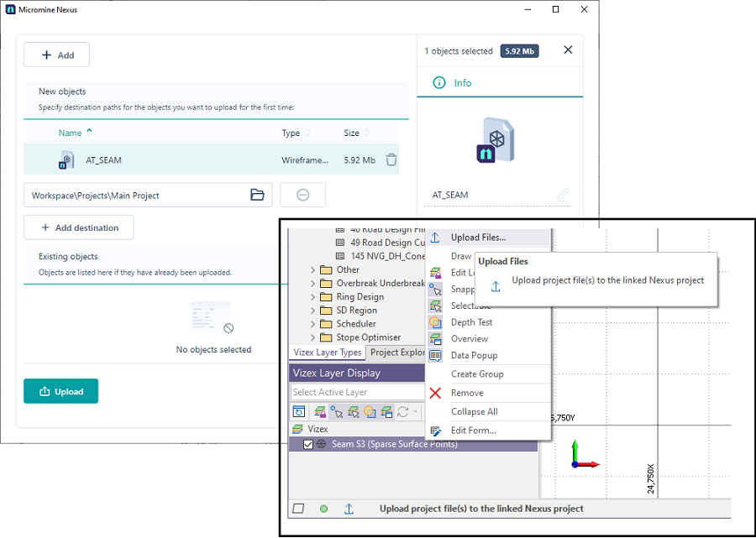Expand the SD Region folder
756x538 pixels.
pyautogui.click(x=313, y=311)
